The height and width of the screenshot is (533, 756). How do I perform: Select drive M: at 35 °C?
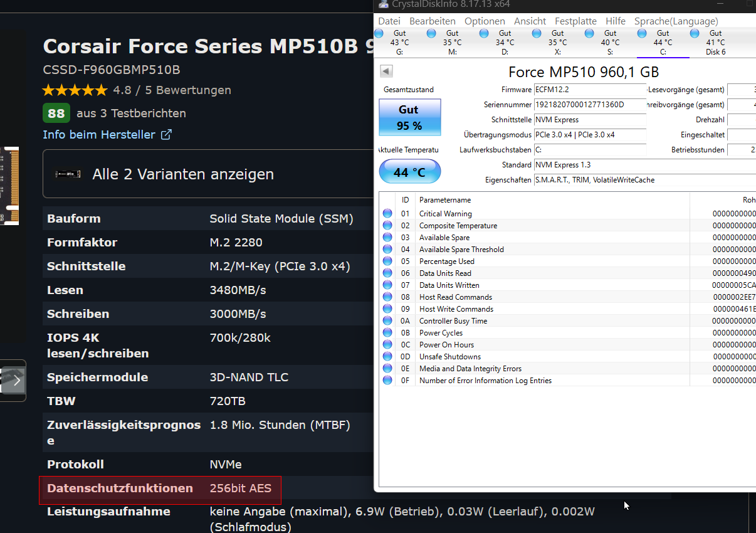[x=453, y=43]
